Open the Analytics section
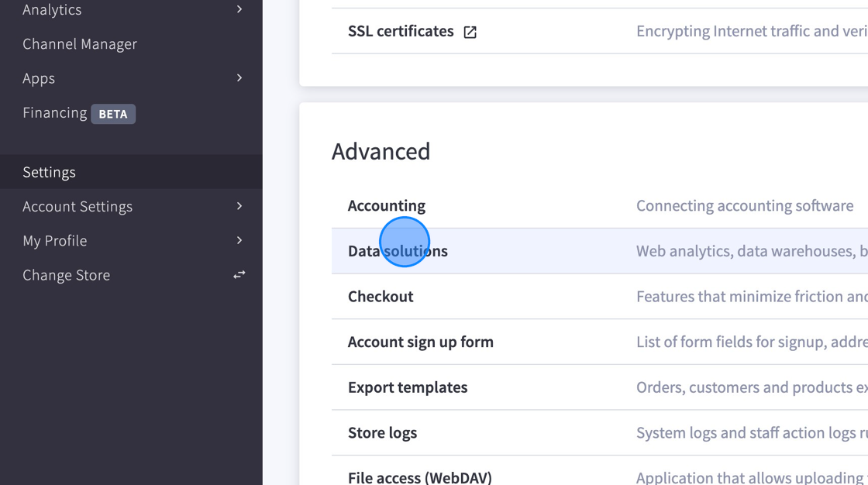Image resolution: width=868 pixels, height=485 pixels. [x=53, y=9]
